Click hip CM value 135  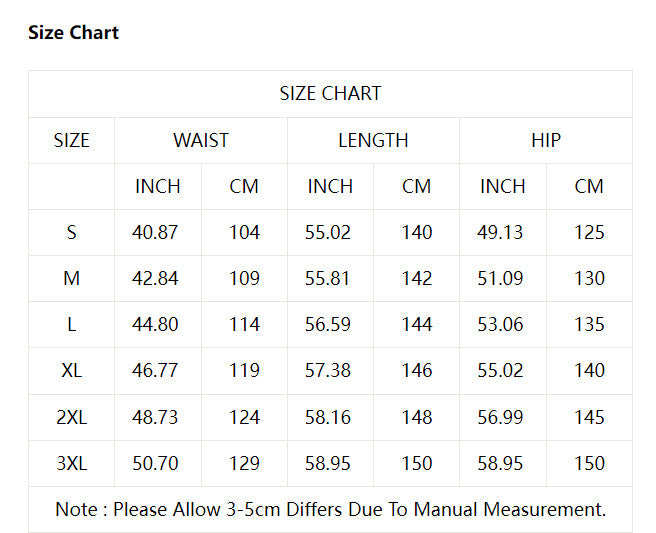point(589,325)
